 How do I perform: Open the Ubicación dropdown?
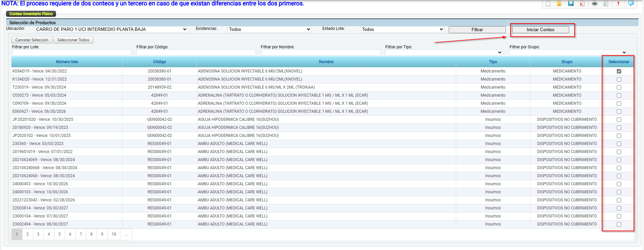(111, 30)
